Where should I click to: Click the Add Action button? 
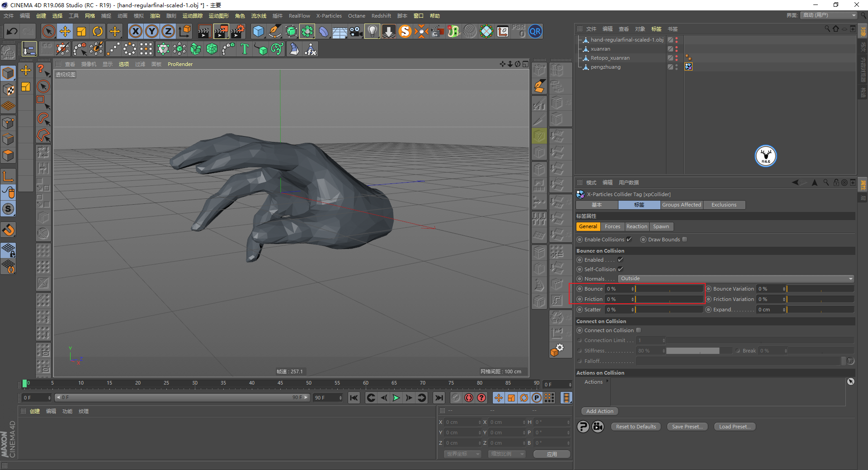[599, 411]
